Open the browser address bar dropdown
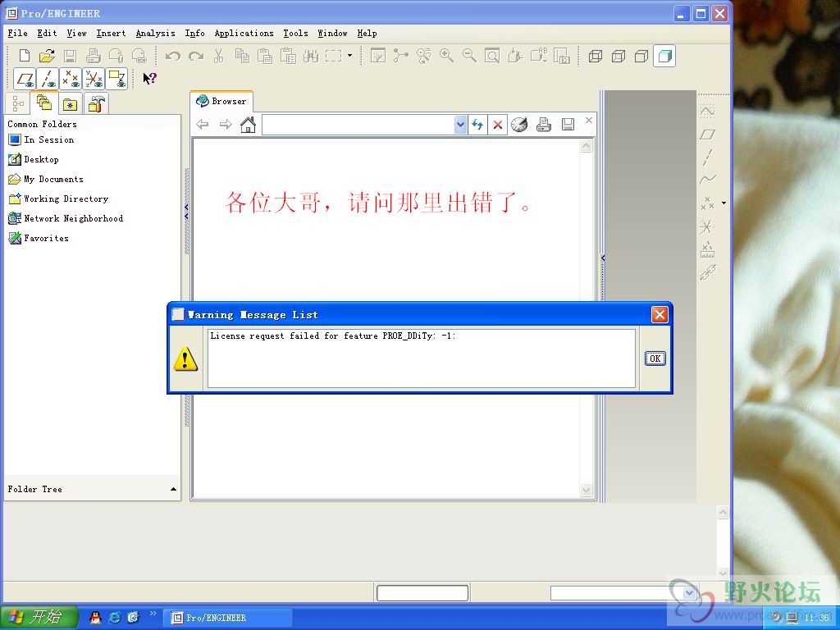Screen dimensions: 840x630 pyautogui.click(x=460, y=125)
